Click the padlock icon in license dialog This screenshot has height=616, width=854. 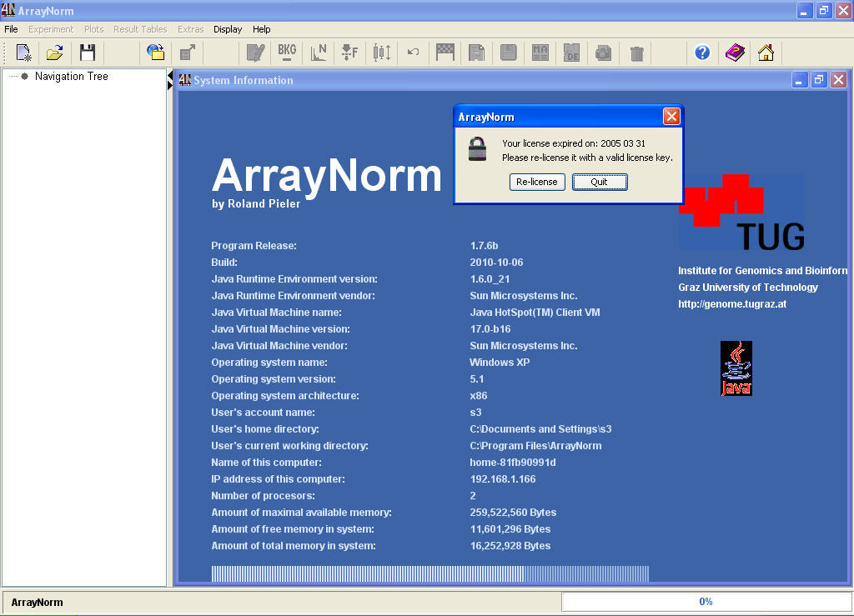point(477,148)
